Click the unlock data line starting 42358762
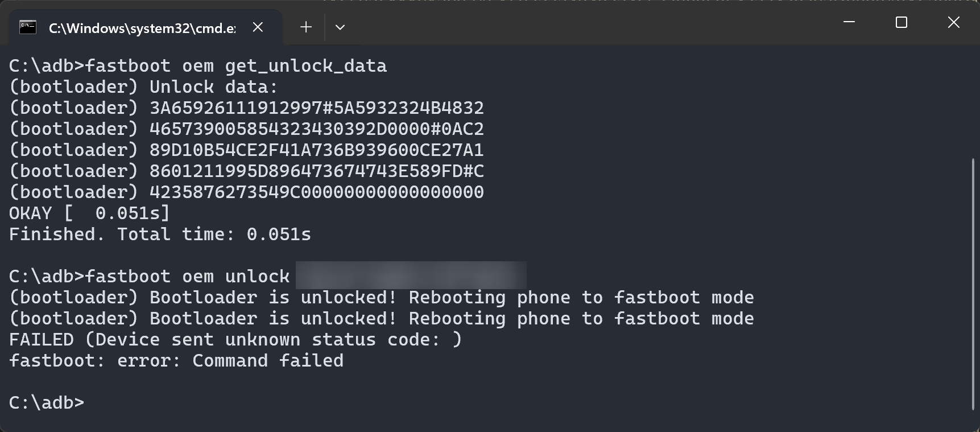This screenshot has height=432, width=980. point(316,192)
